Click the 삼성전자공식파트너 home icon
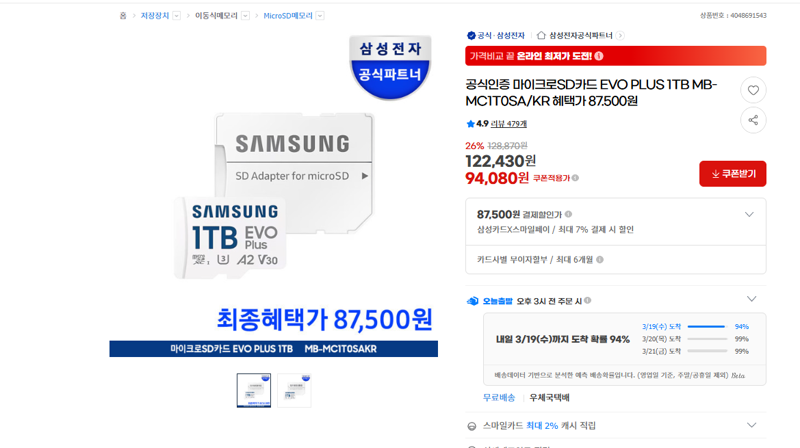This screenshot has height=448, width=800. click(541, 35)
